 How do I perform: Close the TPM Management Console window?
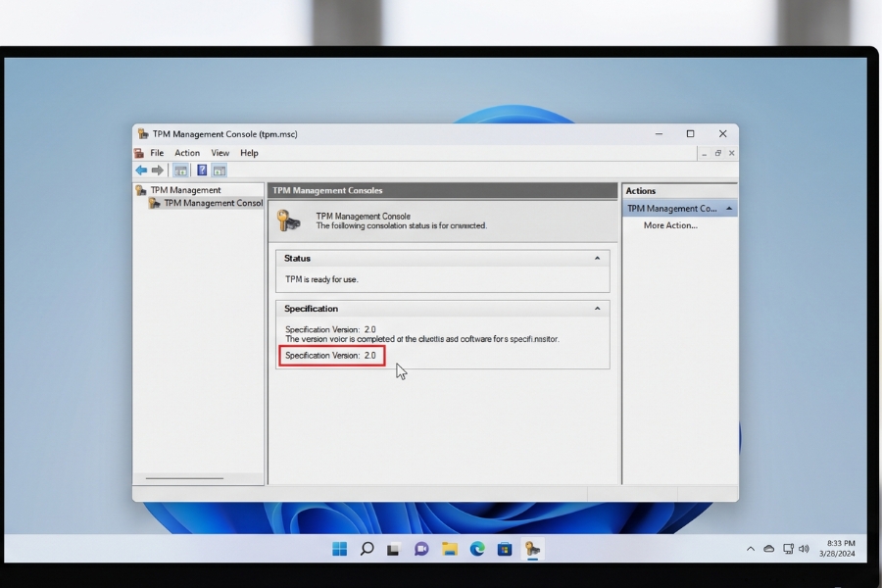pyautogui.click(x=723, y=134)
